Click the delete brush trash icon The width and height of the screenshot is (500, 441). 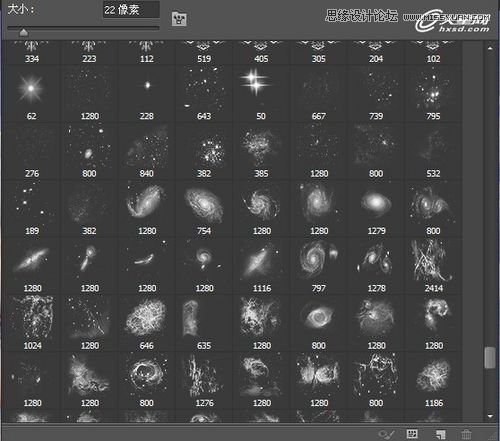pos(466,434)
